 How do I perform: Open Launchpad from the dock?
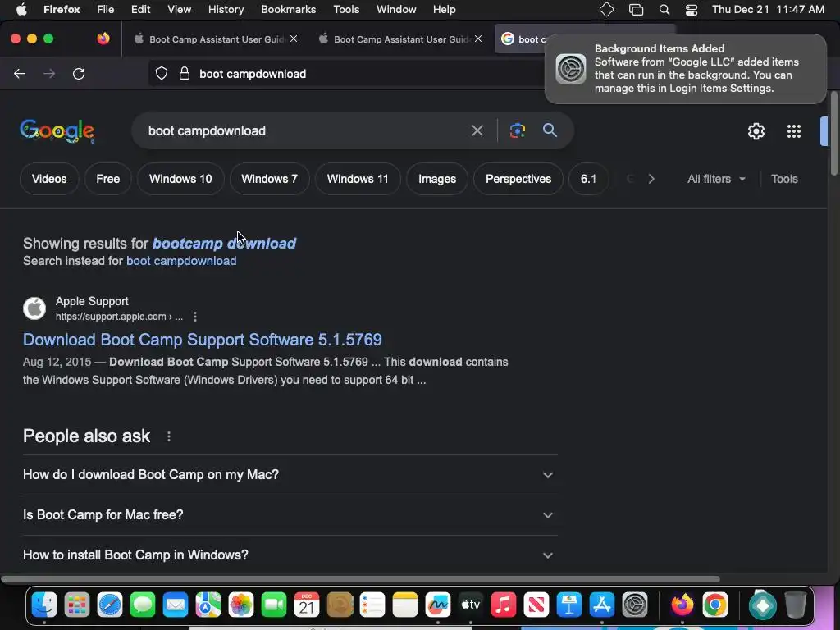(x=77, y=605)
